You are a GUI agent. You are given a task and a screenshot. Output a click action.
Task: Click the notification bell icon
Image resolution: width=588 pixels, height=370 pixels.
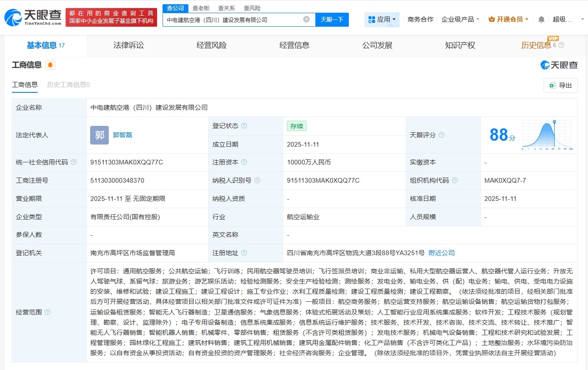541,19
